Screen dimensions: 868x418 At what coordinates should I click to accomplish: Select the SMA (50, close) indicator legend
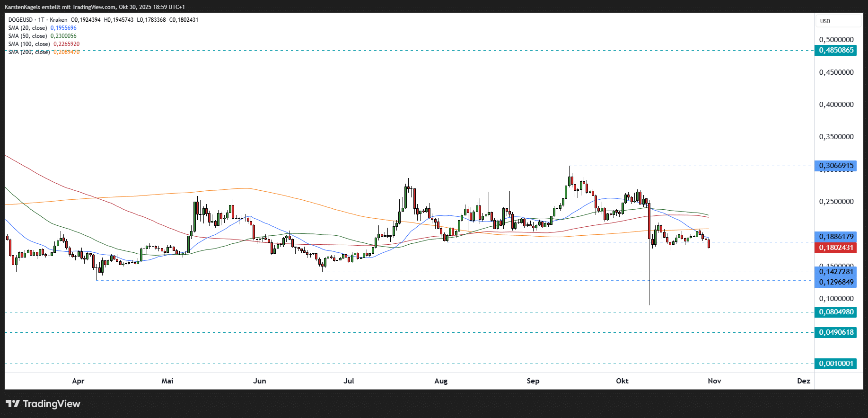tap(27, 36)
